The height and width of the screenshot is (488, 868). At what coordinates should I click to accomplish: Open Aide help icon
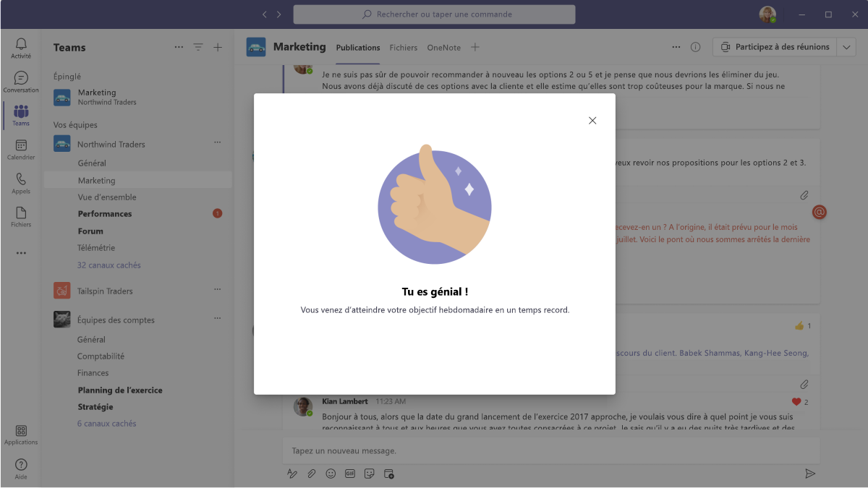(21, 468)
